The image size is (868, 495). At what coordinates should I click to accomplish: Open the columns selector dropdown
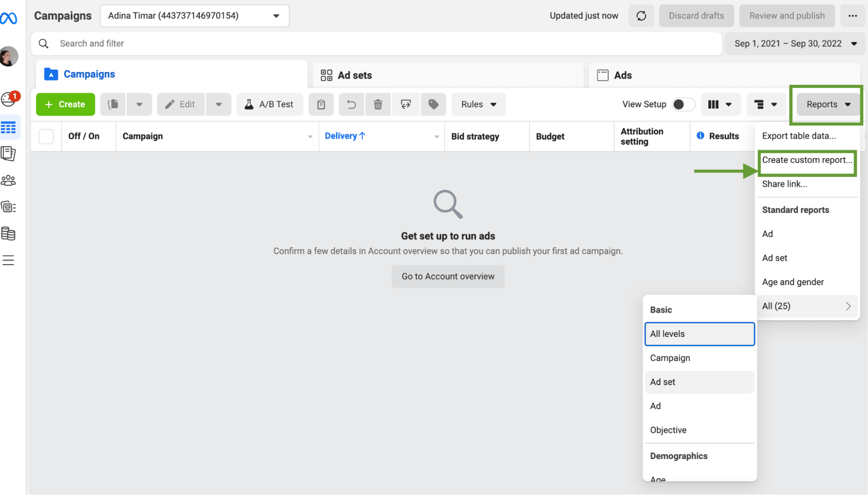tap(721, 104)
